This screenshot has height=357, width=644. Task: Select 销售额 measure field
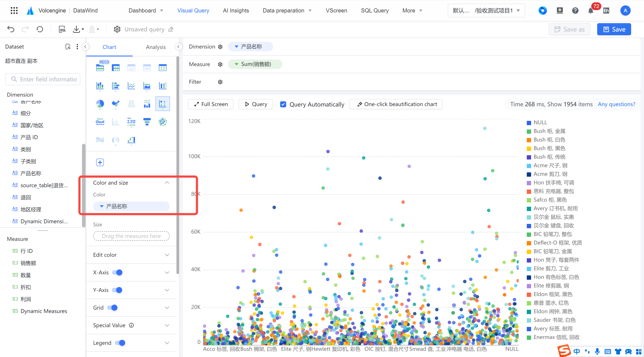tap(28, 263)
